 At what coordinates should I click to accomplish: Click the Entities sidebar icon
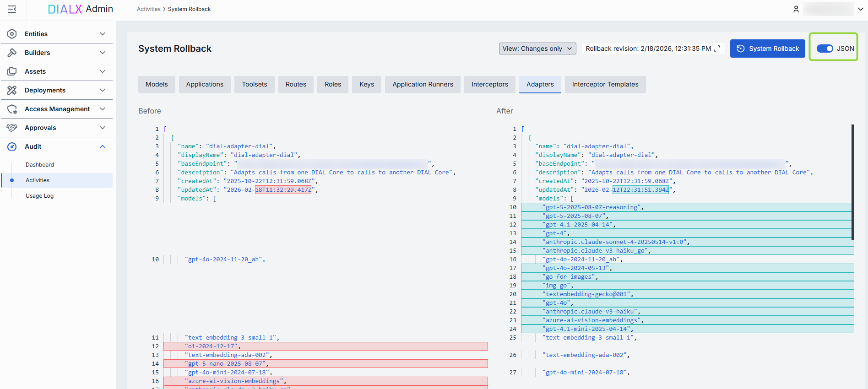pos(12,34)
